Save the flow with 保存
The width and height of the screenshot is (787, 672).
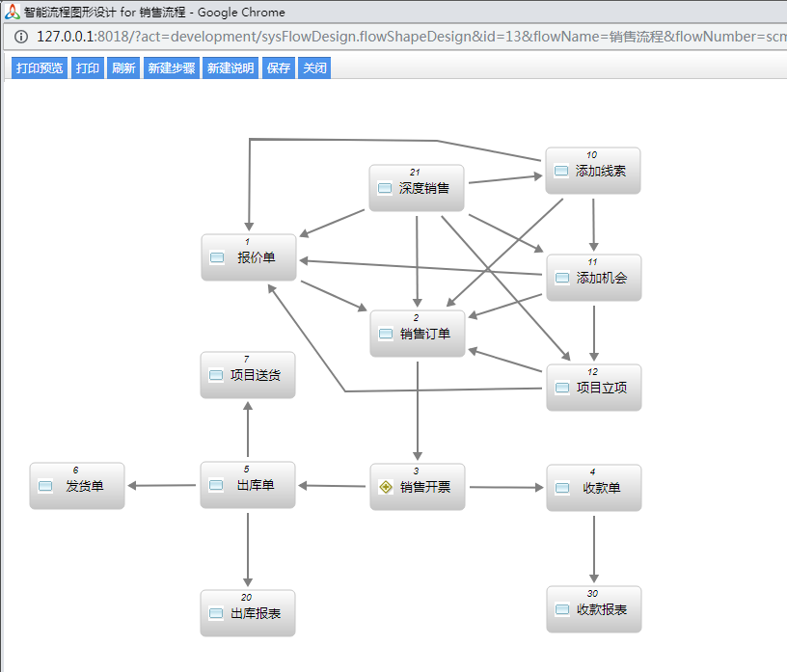[x=279, y=68]
